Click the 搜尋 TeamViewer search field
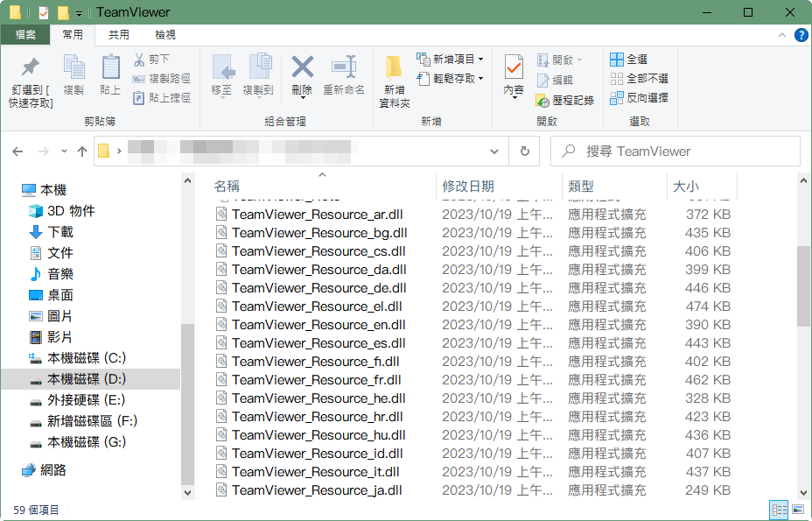 675,151
